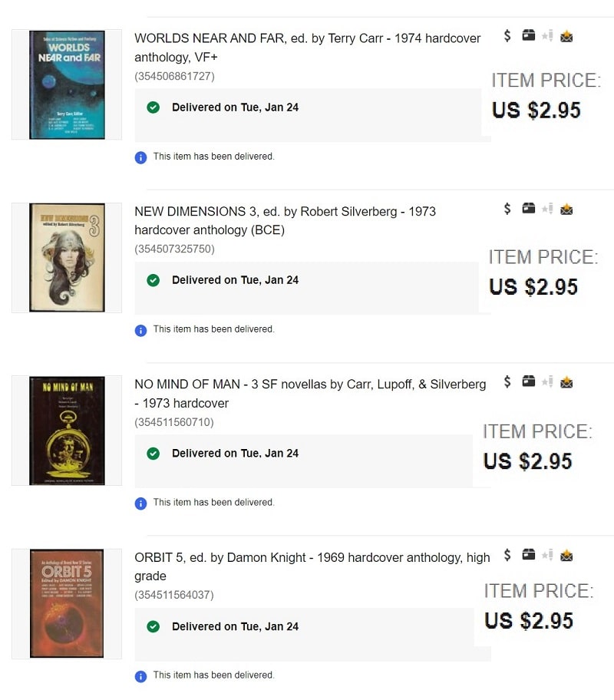614x700 pixels.
Task: Click the dollar paid icon for No Mind of Man
Action: 507,381
